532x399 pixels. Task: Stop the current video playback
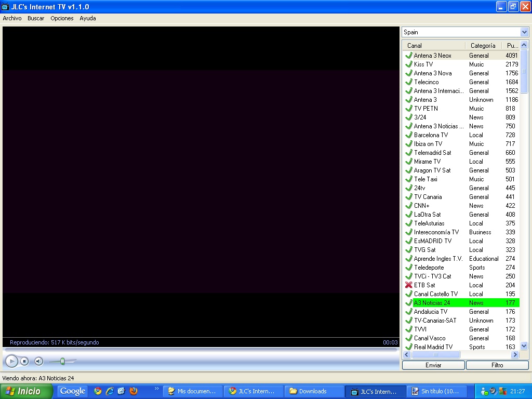coord(24,362)
